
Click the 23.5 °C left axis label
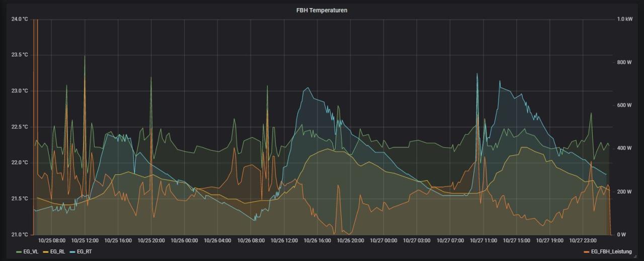tap(19, 55)
